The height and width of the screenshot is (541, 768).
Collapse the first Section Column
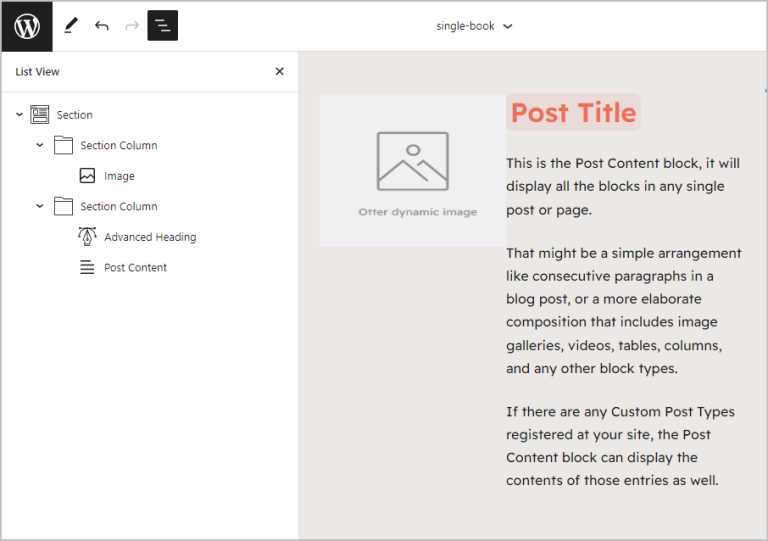40,145
